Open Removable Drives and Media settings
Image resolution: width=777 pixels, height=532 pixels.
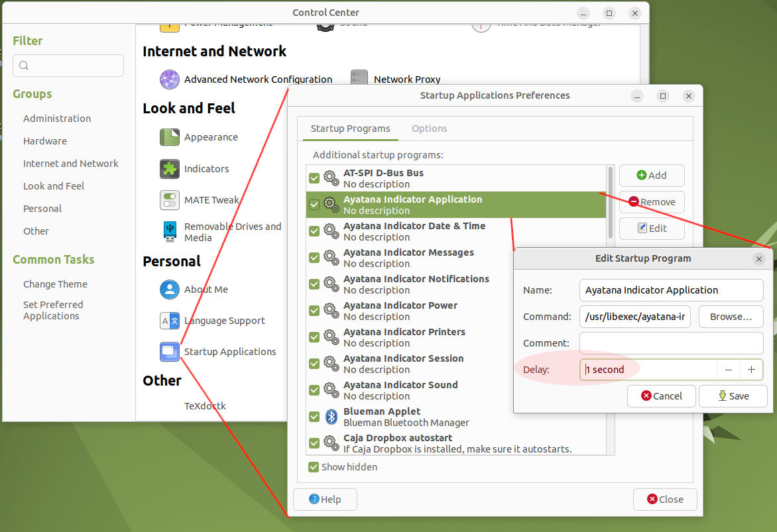click(x=170, y=231)
